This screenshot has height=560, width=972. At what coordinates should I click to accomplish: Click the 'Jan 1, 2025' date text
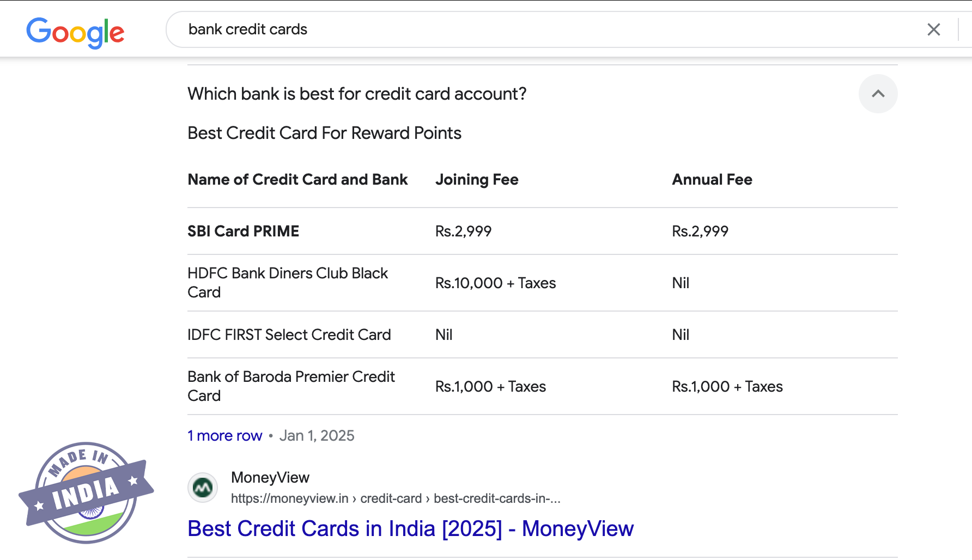[x=317, y=436]
